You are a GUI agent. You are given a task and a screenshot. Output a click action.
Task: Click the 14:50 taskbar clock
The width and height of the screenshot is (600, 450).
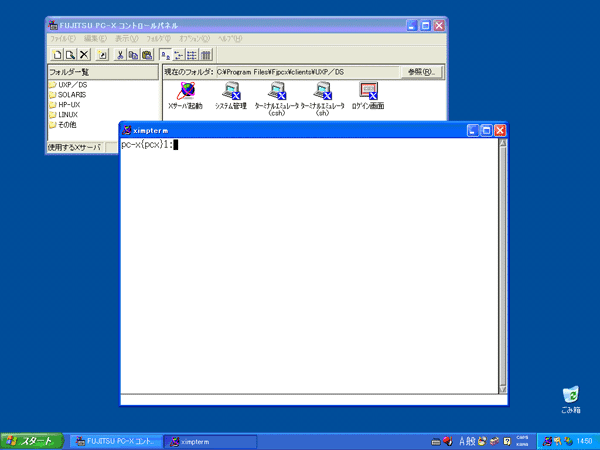584,442
